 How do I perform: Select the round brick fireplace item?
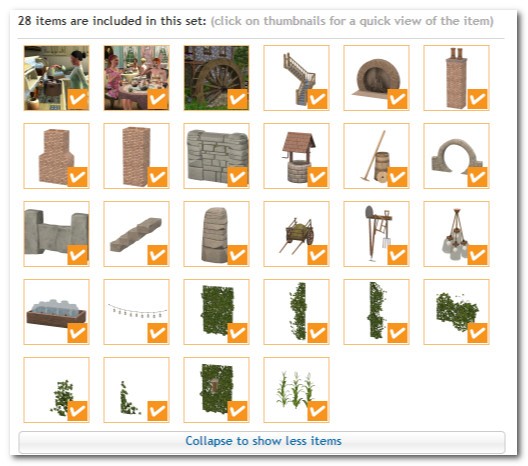coord(376,78)
